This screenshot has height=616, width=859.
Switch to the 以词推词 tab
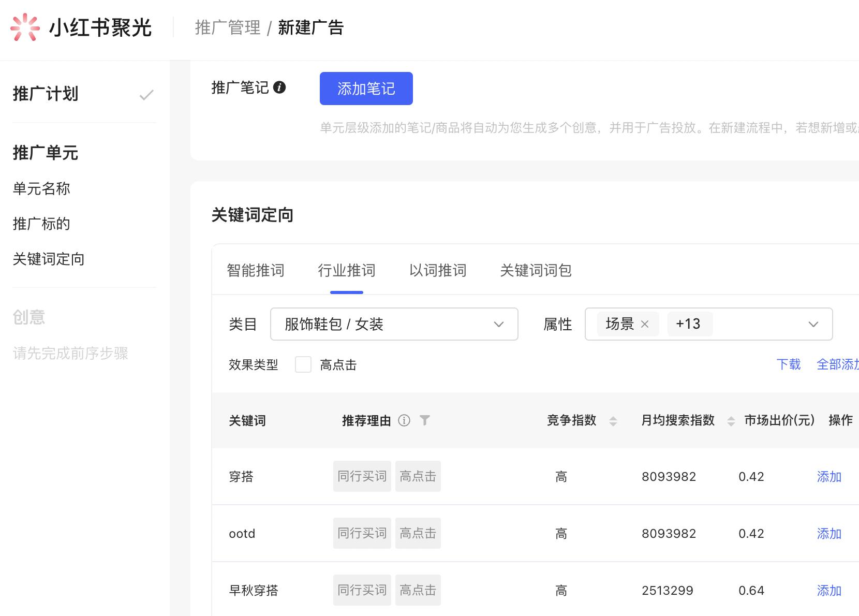(x=438, y=270)
